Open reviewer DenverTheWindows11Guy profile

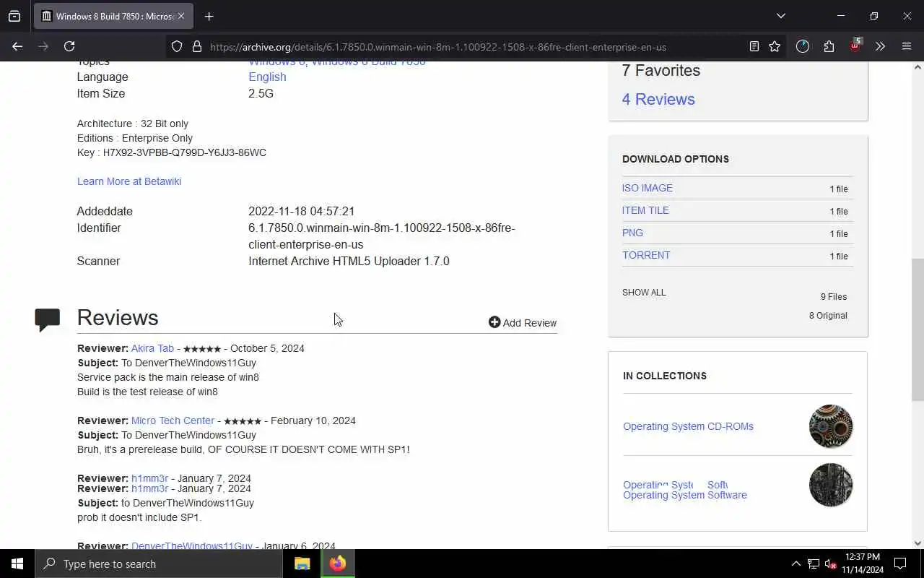192,546
